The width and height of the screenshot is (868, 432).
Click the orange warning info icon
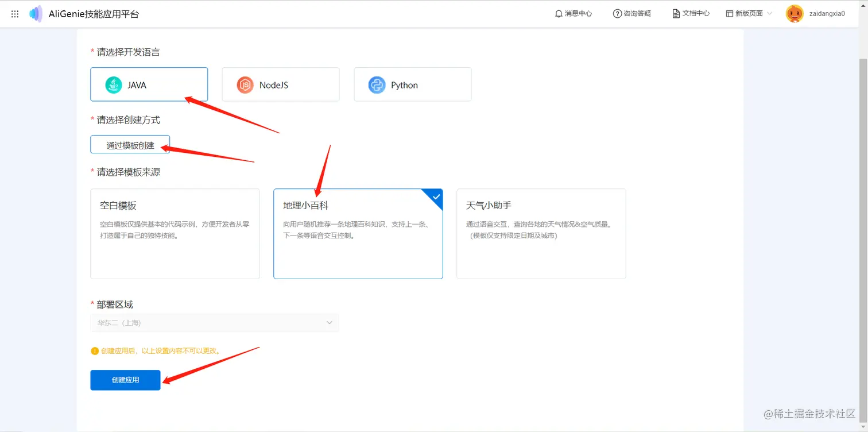click(x=95, y=350)
